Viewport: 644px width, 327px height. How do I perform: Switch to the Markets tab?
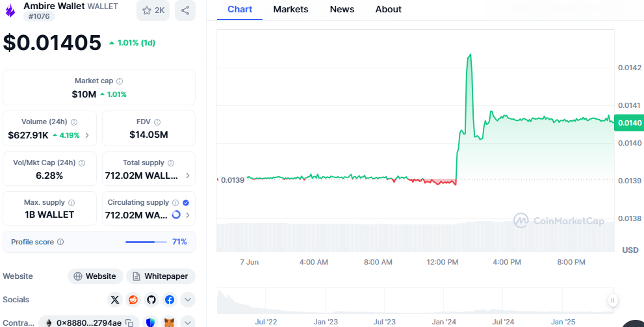click(290, 10)
